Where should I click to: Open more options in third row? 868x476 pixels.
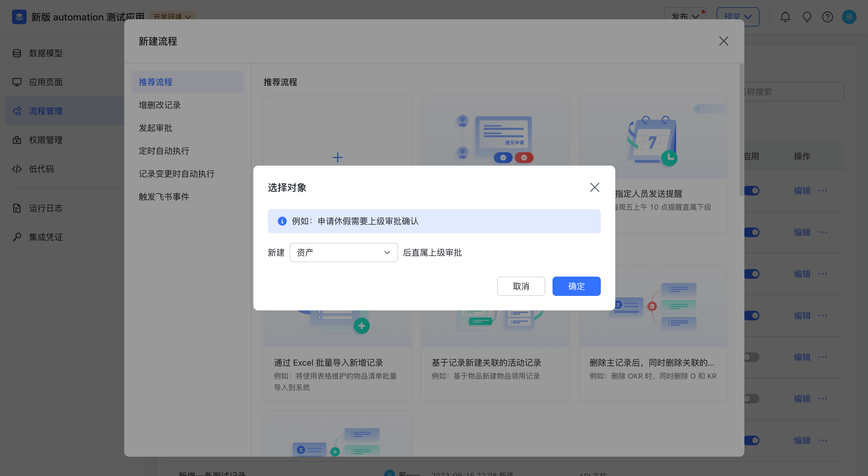pyautogui.click(x=822, y=274)
